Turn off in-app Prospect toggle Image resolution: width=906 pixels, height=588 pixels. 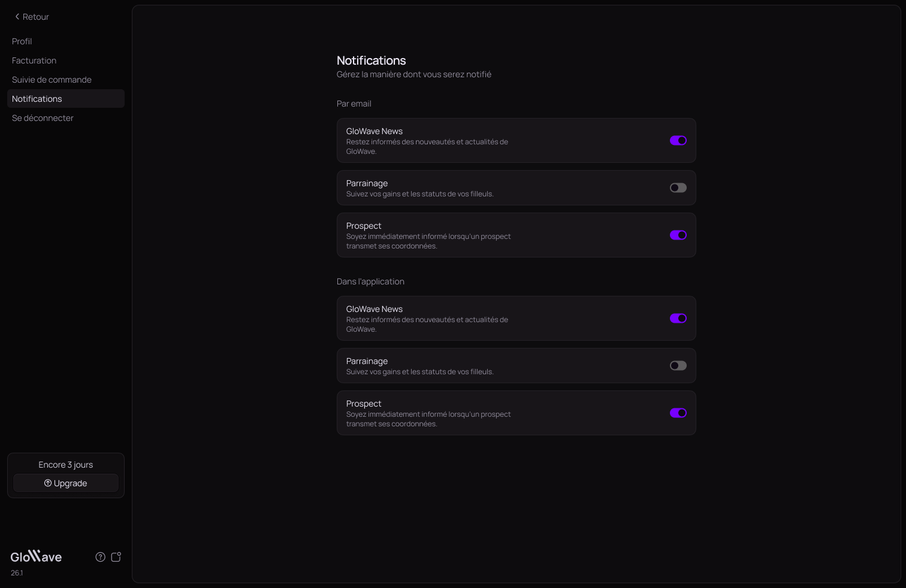678,413
